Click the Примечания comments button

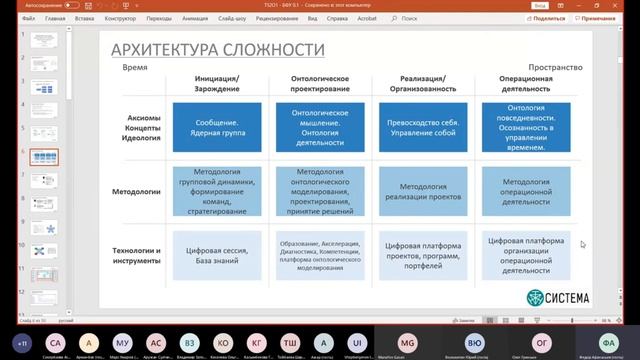pos(596,18)
